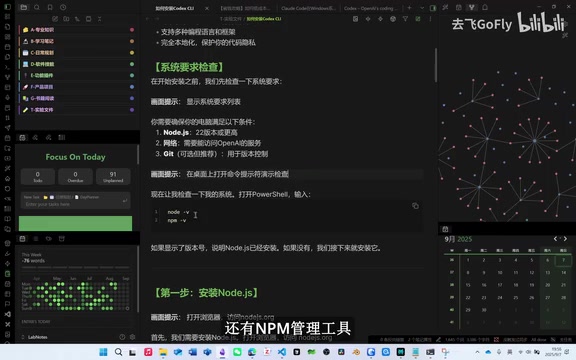
Task: Click the yellow dot on C- folder row
Action: click(132, 53)
